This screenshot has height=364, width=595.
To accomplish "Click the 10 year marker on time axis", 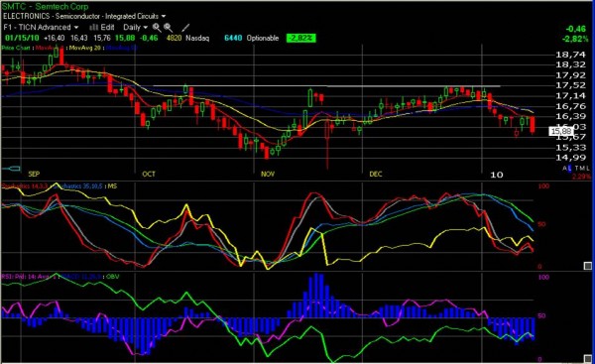I will point(497,175).
